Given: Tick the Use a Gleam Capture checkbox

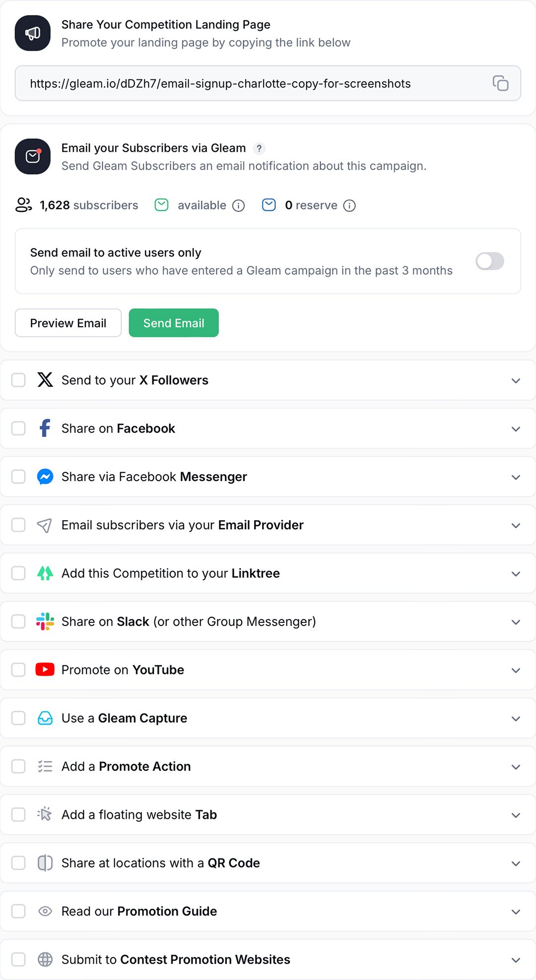Looking at the screenshot, I should coord(18,718).
